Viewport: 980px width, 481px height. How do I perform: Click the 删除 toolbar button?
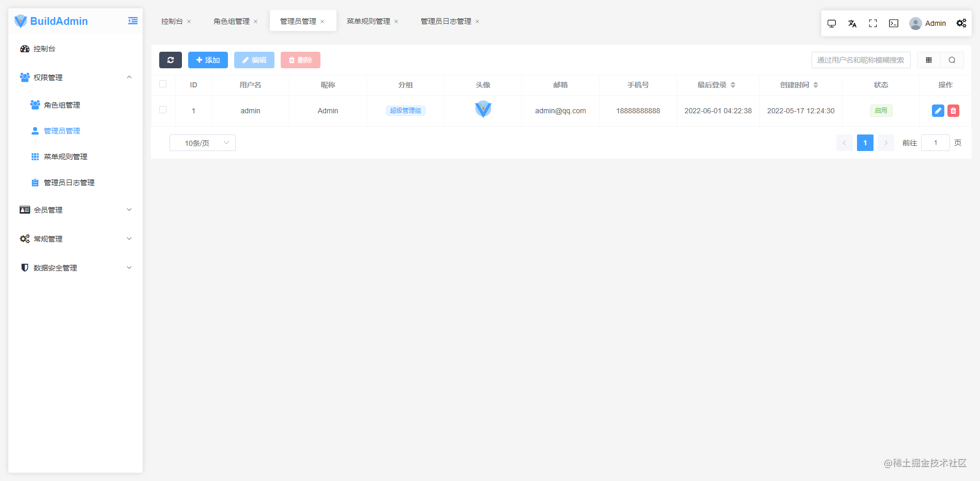click(x=300, y=60)
